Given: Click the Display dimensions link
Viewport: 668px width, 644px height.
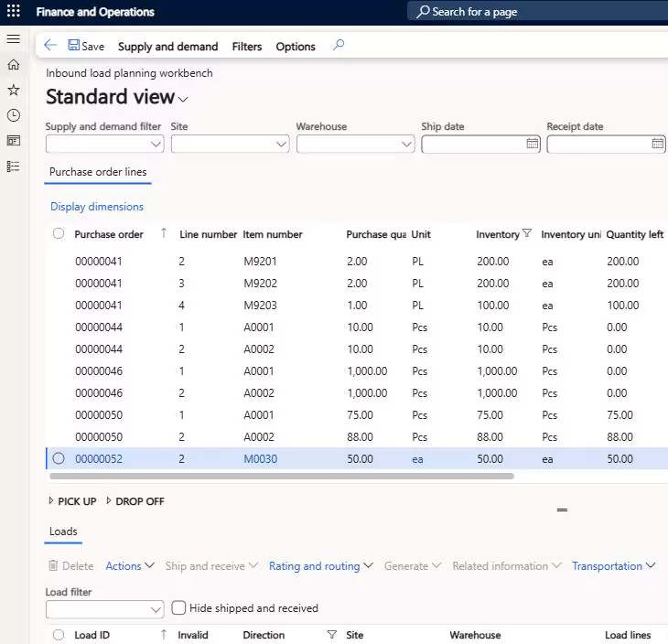Looking at the screenshot, I should (97, 207).
